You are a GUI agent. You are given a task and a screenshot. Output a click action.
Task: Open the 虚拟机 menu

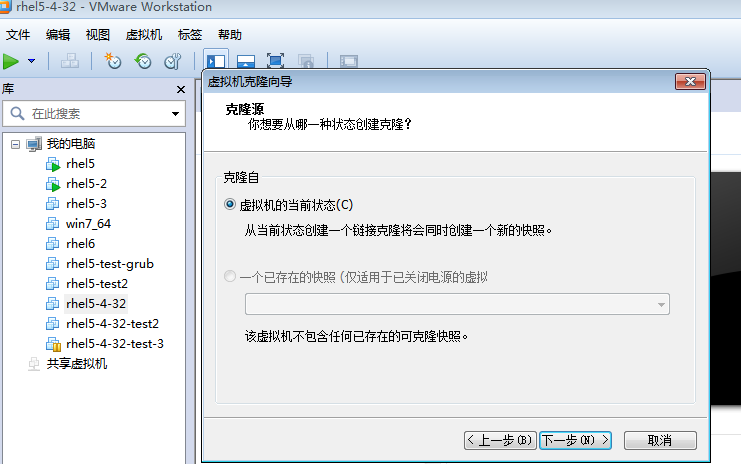coord(144,34)
